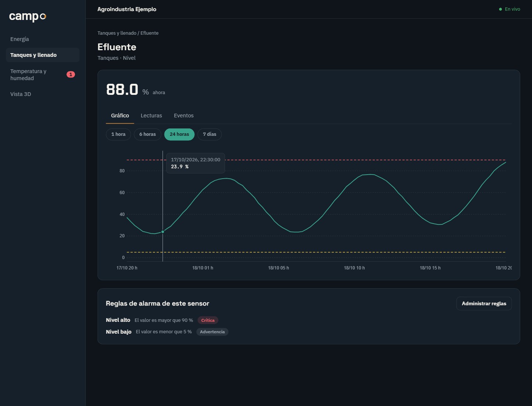Select Tanques y llenado in sidebar
The width and height of the screenshot is (532, 406).
(42, 55)
